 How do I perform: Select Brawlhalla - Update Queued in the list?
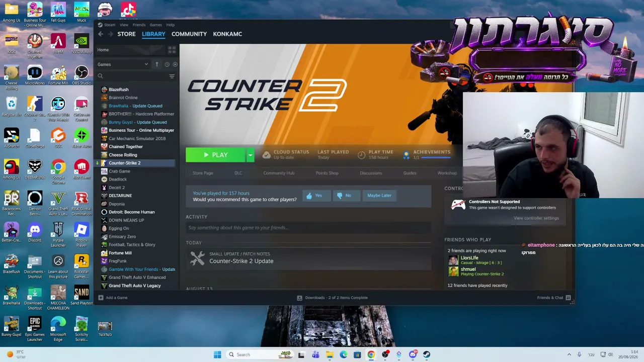point(136,106)
